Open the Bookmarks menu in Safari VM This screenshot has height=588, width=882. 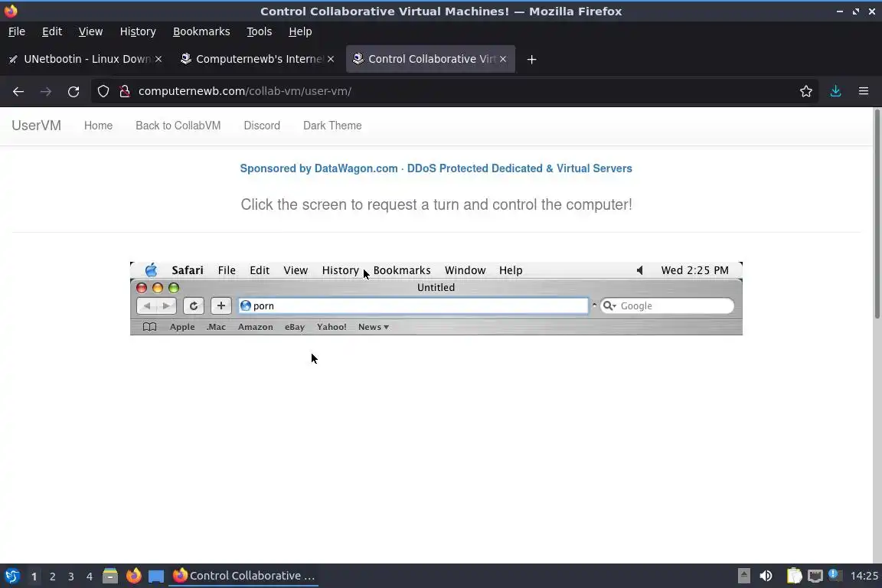click(402, 270)
